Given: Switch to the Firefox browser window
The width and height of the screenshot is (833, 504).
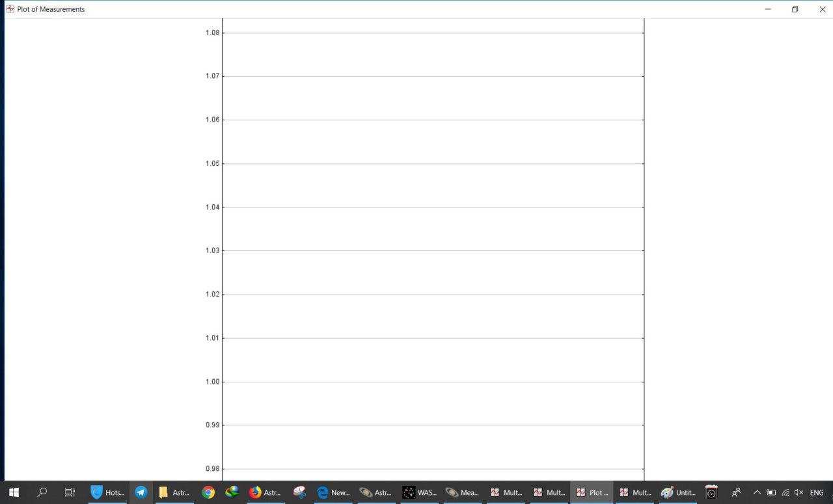Looking at the screenshot, I should tap(266, 492).
